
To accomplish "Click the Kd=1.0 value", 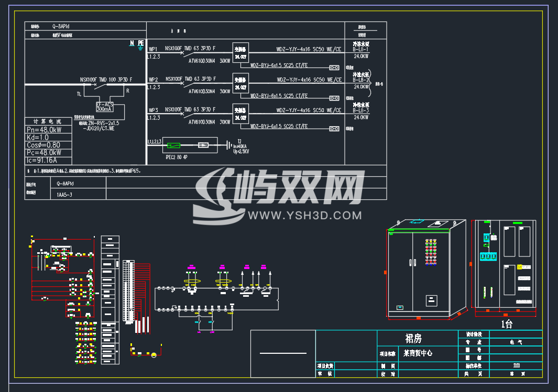I will pyautogui.click(x=37, y=138).
